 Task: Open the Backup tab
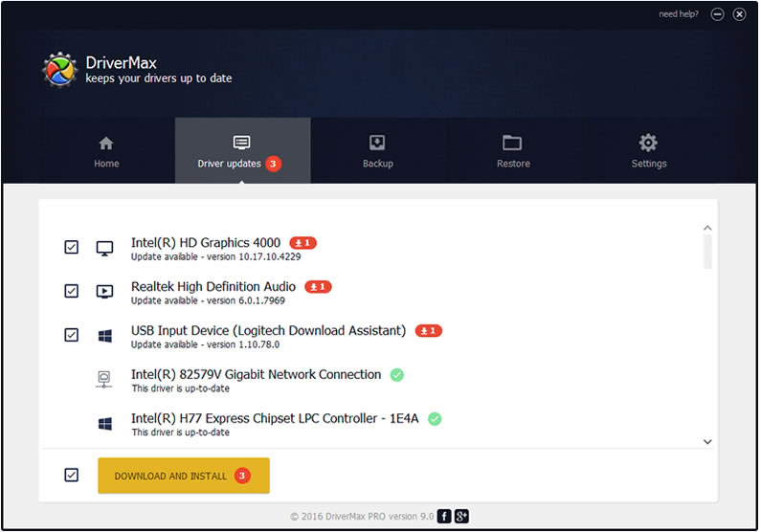[377, 151]
